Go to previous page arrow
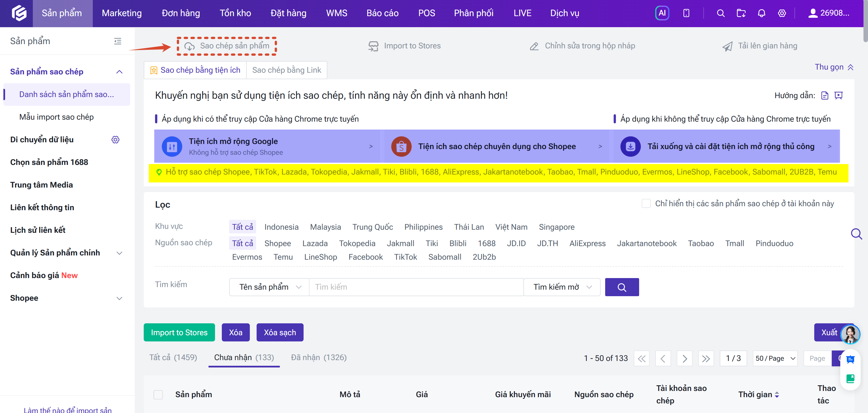Image resolution: width=868 pixels, height=413 pixels. (663, 358)
